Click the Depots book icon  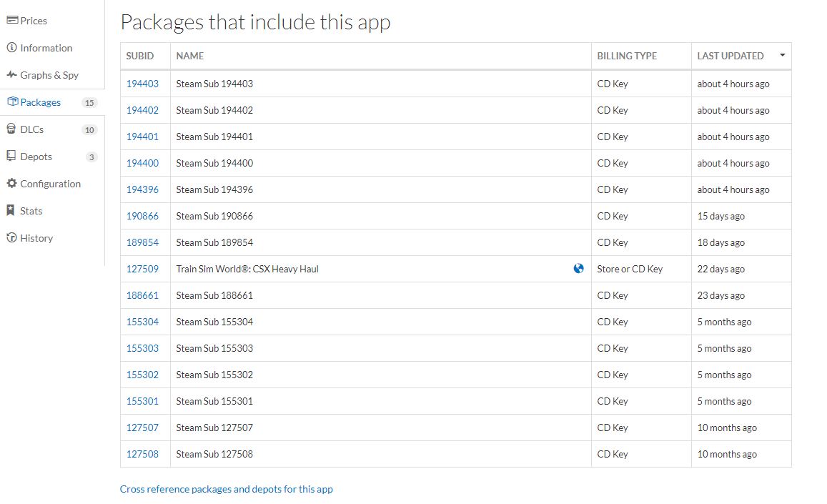(x=12, y=157)
